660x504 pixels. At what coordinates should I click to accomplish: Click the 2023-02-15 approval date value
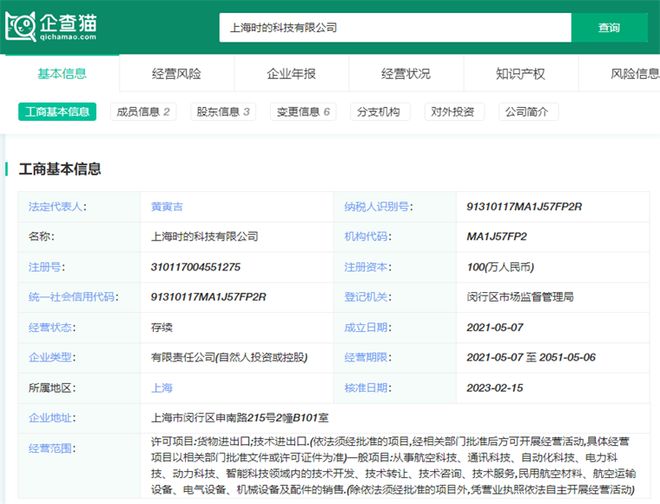(495, 388)
